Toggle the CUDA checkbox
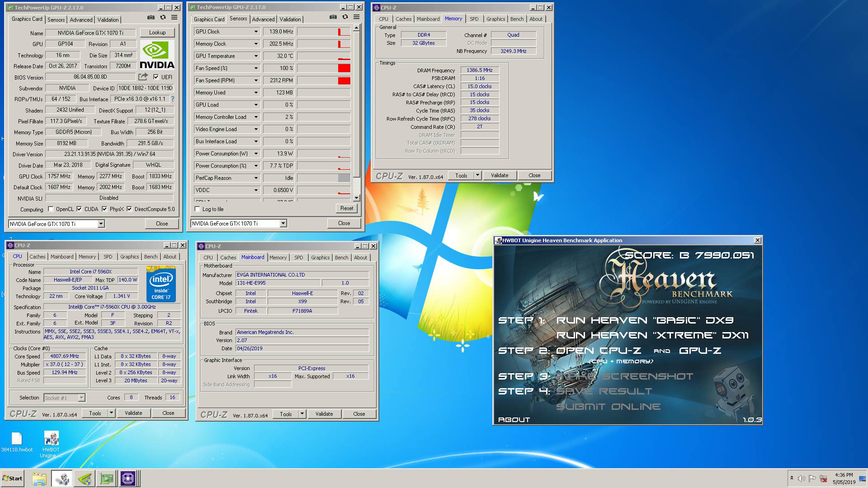Image resolution: width=868 pixels, height=488 pixels. point(79,209)
